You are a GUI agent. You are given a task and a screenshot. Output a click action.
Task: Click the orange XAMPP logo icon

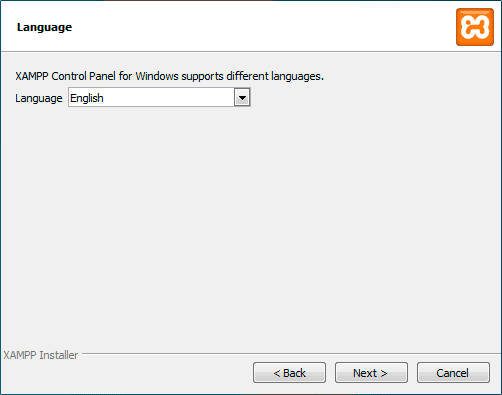pos(475,27)
